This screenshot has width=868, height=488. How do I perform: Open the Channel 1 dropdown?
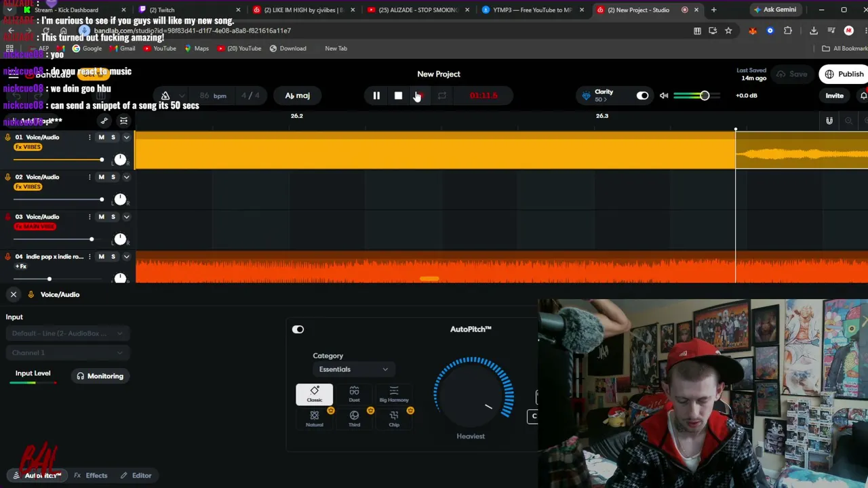tap(67, 352)
